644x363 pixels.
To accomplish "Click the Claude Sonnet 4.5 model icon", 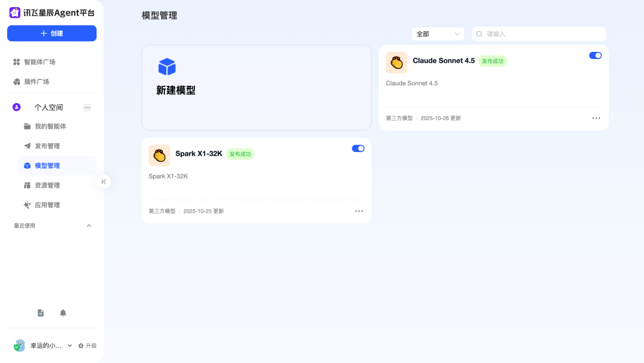I will coord(397,63).
